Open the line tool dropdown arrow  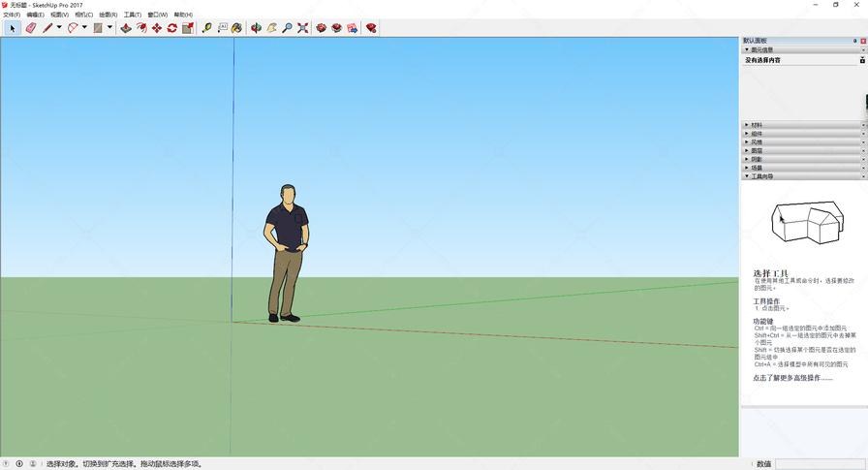[59, 27]
